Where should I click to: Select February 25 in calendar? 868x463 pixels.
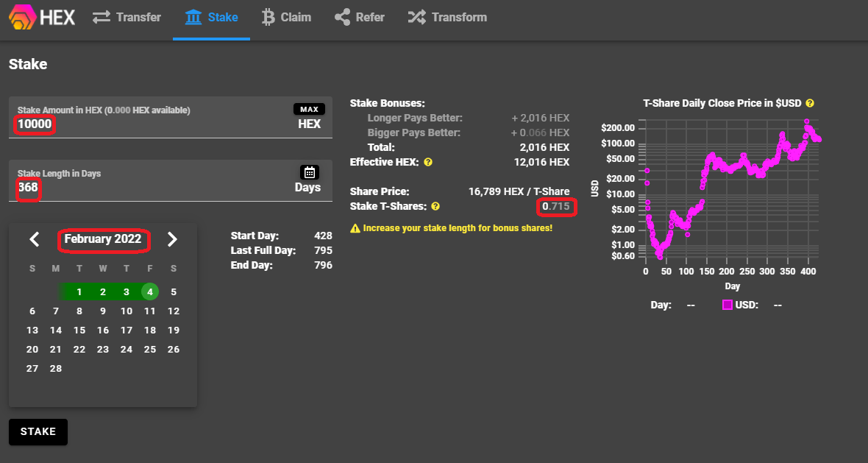pyautogui.click(x=150, y=350)
